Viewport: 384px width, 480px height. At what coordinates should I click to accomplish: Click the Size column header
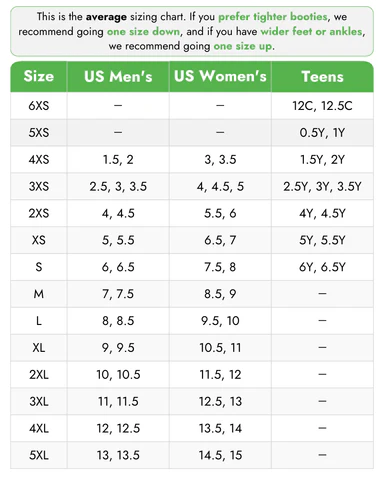tap(39, 76)
